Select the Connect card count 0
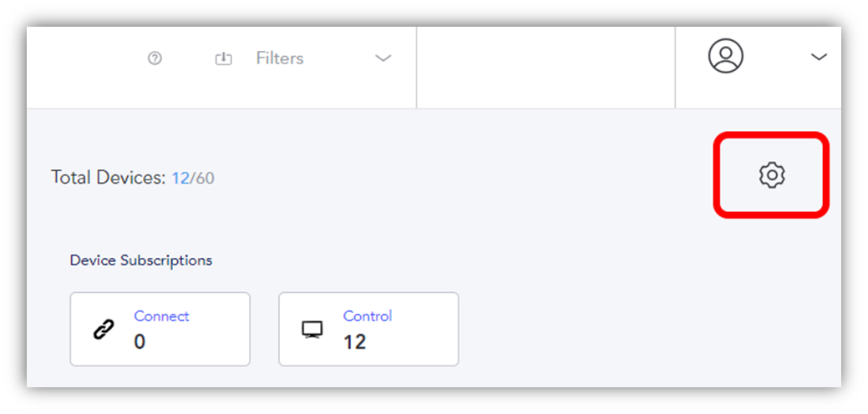Image resolution: width=868 pixels, height=414 pixels. (x=140, y=342)
